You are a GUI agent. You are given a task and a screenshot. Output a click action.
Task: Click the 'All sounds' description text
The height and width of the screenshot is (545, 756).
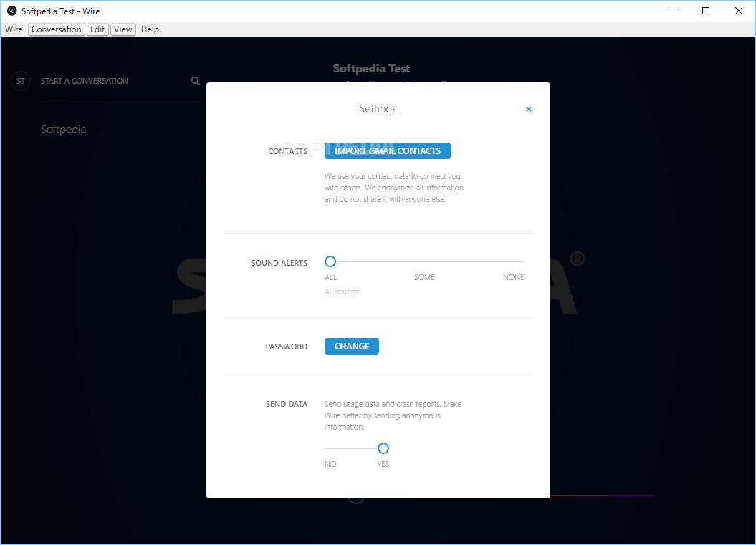click(x=341, y=291)
